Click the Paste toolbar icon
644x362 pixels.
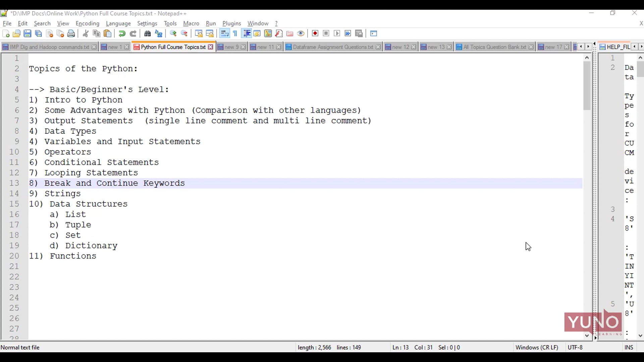tap(107, 34)
